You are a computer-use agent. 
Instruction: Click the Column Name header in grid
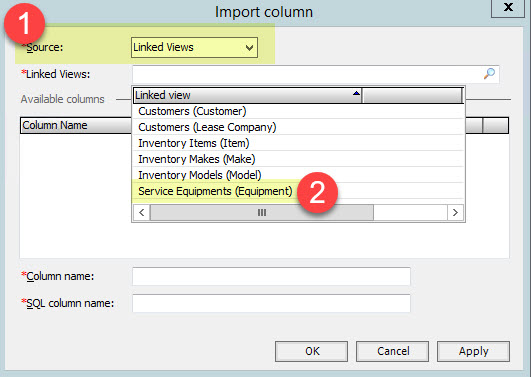(x=76, y=125)
